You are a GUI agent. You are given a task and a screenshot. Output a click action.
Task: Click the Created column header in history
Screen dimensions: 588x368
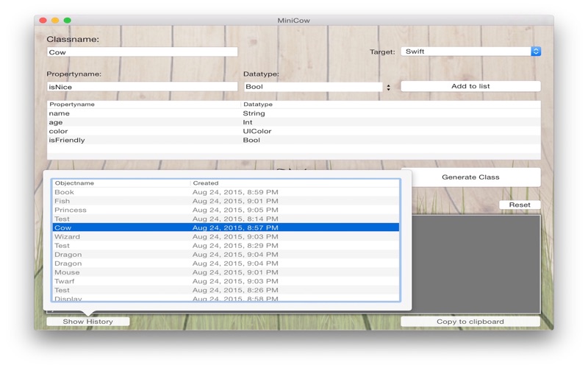(295, 183)
